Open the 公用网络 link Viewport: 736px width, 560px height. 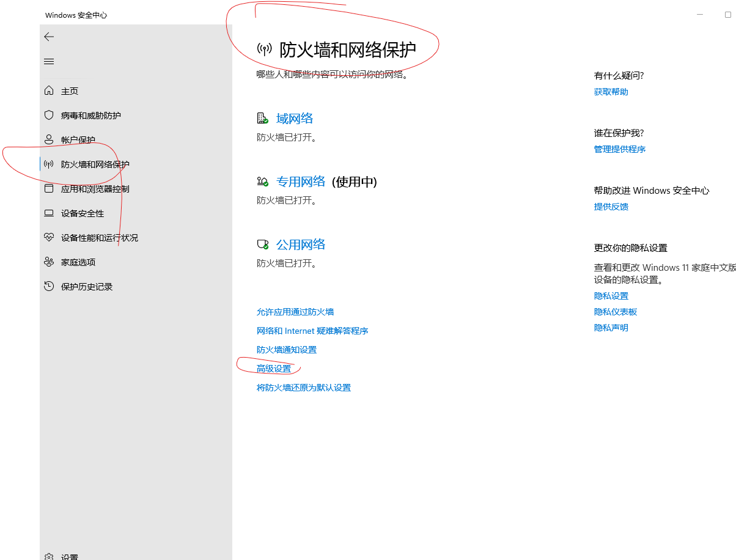[x=301, y=245]
